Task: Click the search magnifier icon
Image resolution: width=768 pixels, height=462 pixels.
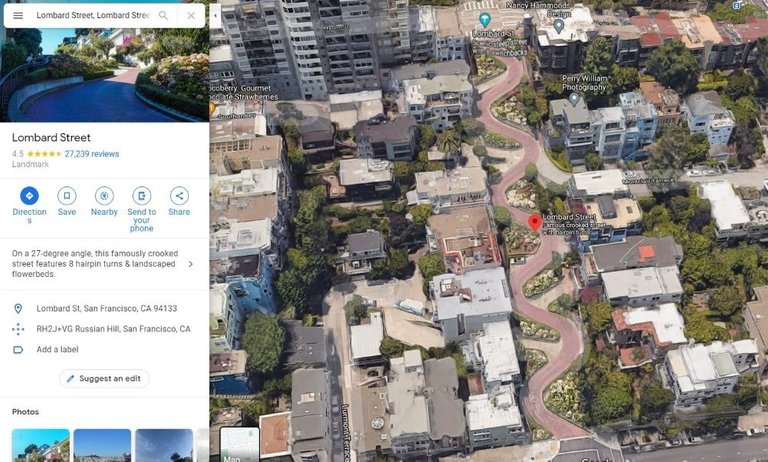Action: pyautogui.click(x=164, y=16)
